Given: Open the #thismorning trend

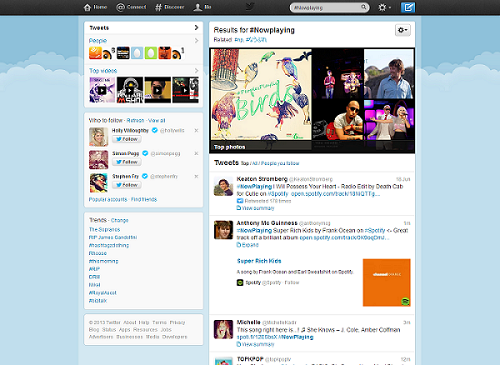Looking at the screenshot, I should click(x=103, y=261).
